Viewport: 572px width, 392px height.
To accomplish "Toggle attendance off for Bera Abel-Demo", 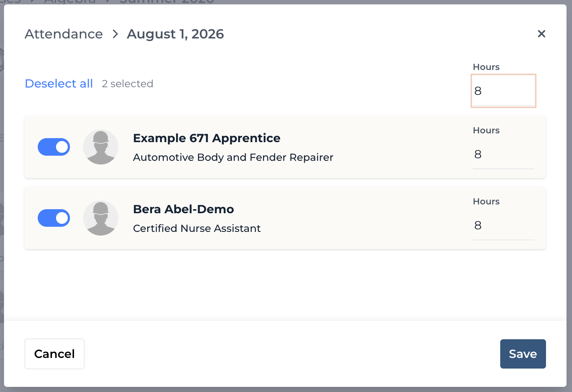I will (54, 218).
